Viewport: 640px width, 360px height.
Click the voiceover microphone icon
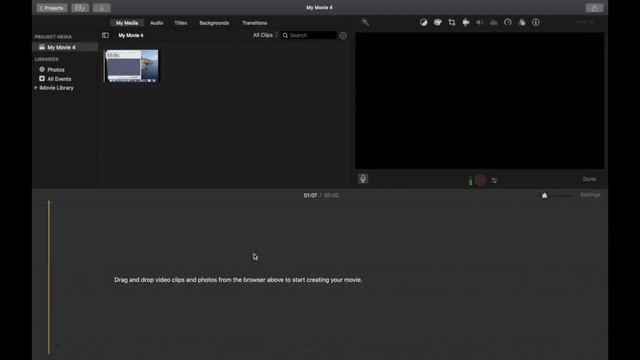363,179
